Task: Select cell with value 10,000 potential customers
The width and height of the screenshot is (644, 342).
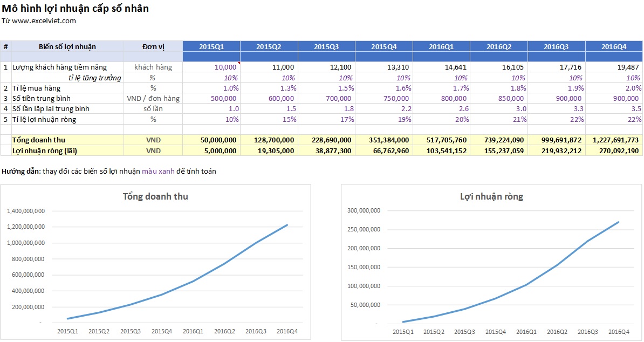Action: coord(211,67)
